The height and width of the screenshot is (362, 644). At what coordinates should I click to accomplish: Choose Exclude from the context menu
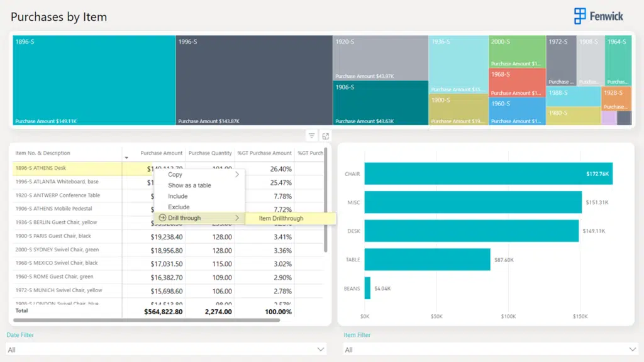(x=179, y=207)
